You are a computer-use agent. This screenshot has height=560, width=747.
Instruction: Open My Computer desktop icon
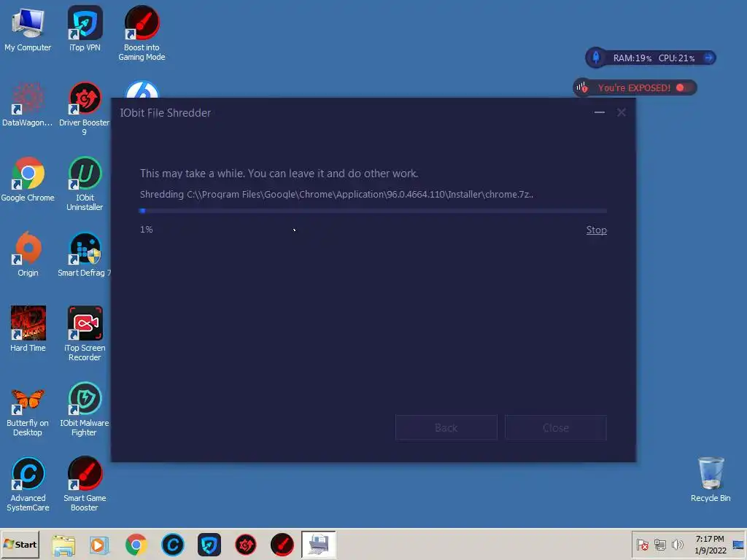tap(28, 29)
